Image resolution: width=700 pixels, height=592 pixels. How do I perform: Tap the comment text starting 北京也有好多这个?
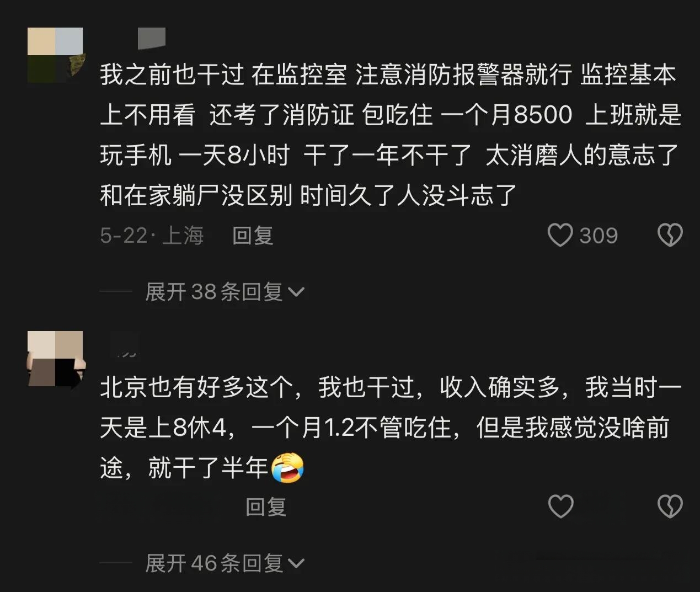coord(391,428)
